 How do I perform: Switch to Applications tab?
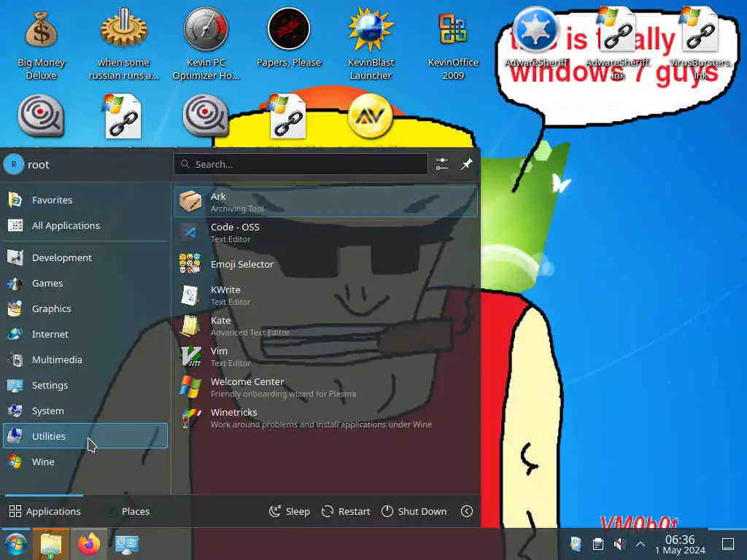tap(45, 511)
